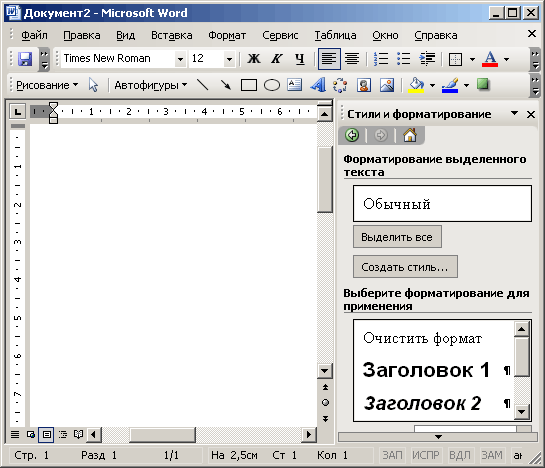Screen dimensions: 545x468
Task: Open the Times New Roman font dropdown
Action: 180,59
